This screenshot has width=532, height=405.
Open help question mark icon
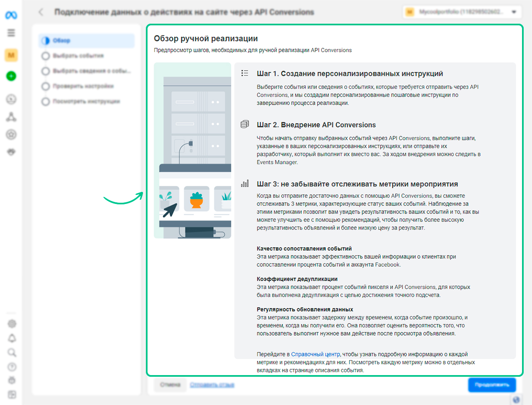[x=12, y=367]
